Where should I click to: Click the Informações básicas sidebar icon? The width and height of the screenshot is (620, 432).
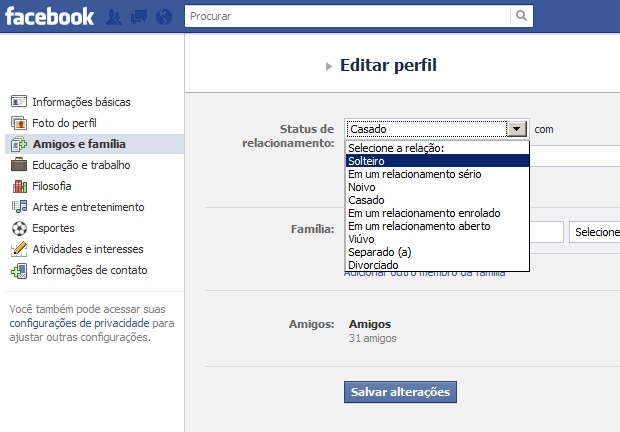(19, 102)
